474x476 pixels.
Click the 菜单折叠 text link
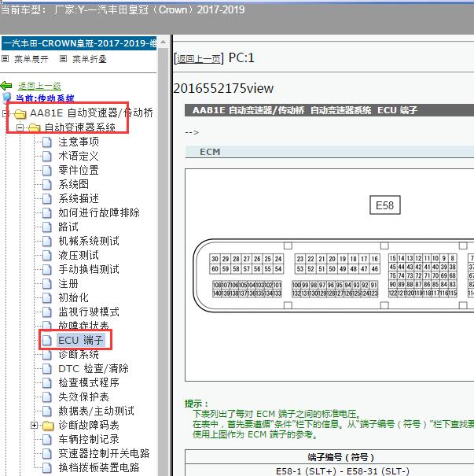coord(90,59)
